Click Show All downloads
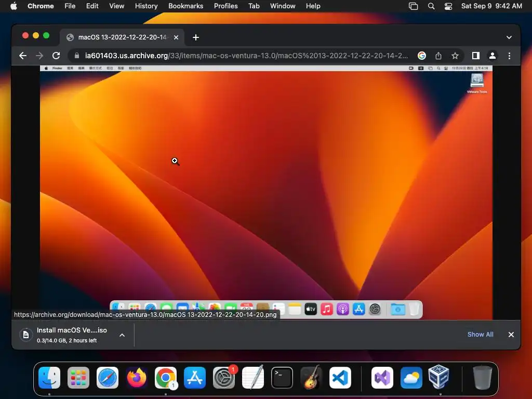 tap(481, 335)
